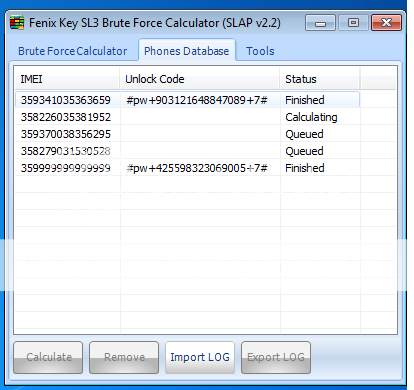
Task: Click the Status column header
Action: (320, 79)
